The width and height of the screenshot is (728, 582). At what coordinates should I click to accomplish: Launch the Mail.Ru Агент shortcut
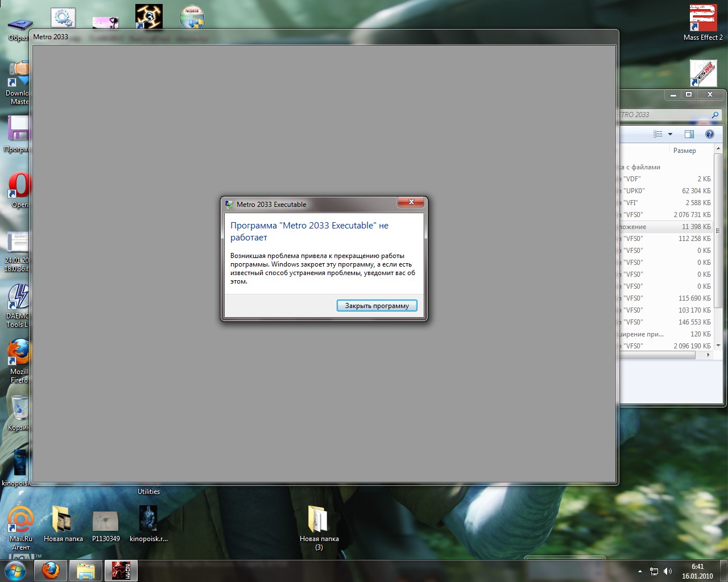click(20, 528)
